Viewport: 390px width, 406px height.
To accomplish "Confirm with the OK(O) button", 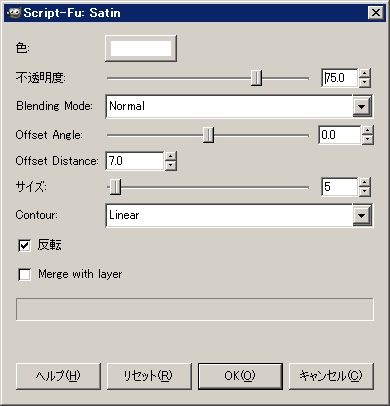I will point(240,376).
